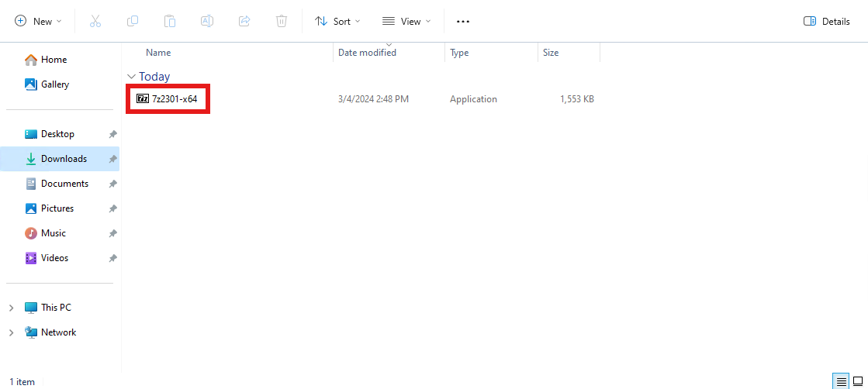Unpin Desktop using its pin icon
Image resolution: width=868 pixels, height=389 pixels.
click(x=113, y=135)
